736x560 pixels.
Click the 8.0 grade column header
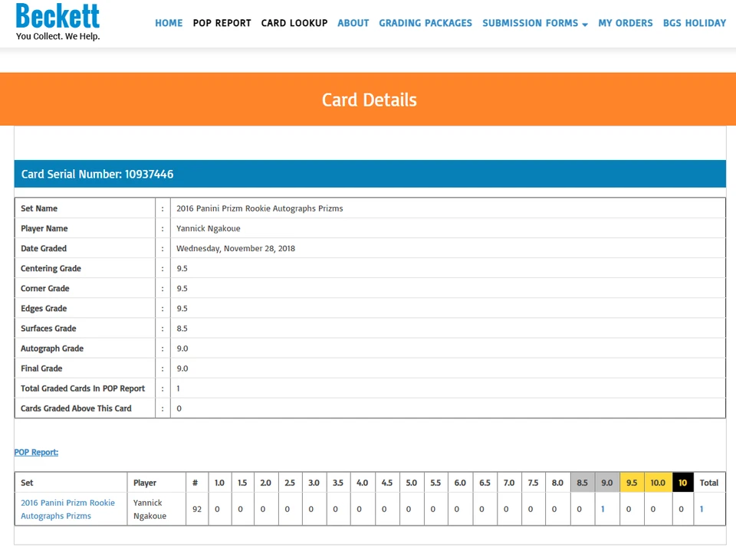pos(557,483)
